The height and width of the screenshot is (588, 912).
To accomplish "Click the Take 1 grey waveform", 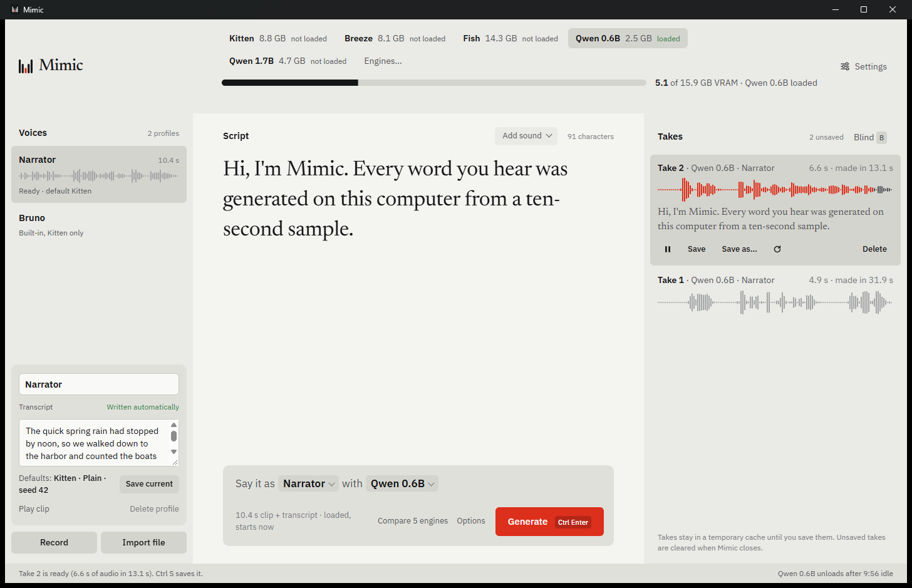I will 775,302.
